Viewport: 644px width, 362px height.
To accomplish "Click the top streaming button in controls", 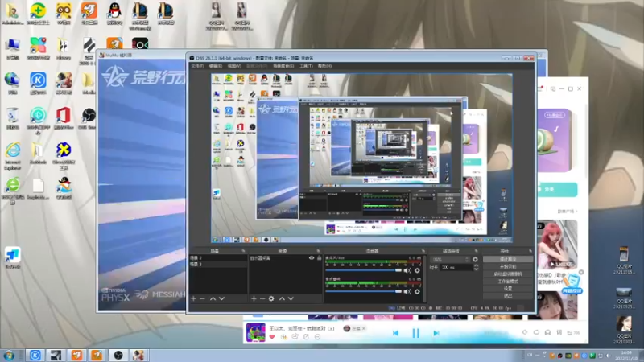I will 508,259.
